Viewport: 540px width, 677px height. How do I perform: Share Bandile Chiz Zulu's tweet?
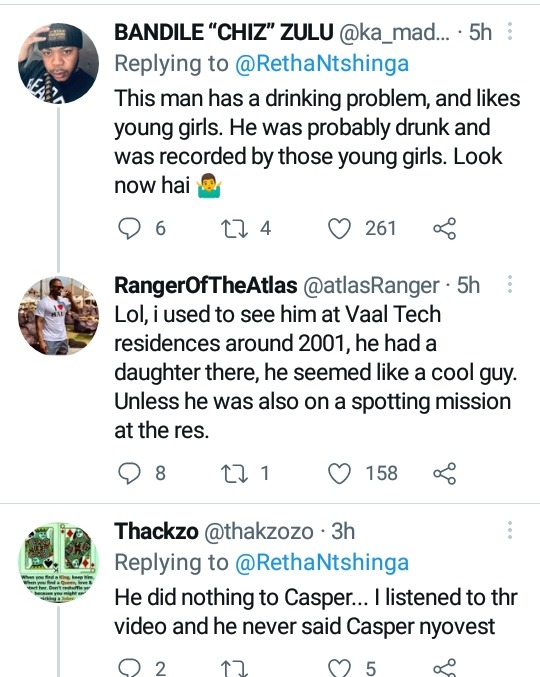[x=445, y=229]
